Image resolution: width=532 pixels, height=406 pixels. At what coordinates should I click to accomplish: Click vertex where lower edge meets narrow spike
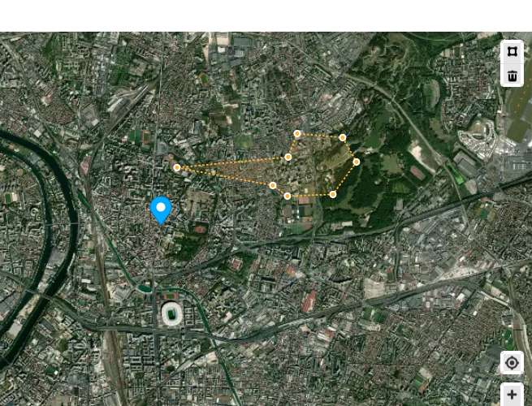273,185
